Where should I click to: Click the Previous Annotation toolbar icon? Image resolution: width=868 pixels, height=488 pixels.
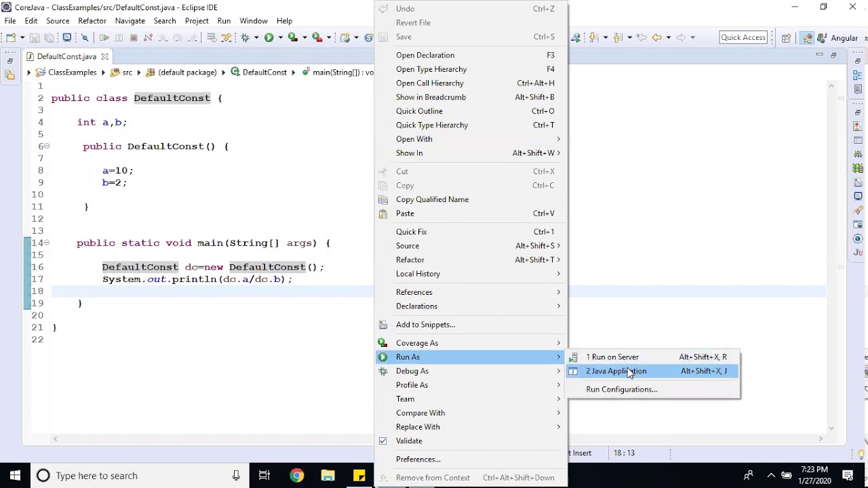[x=617, y=37]
